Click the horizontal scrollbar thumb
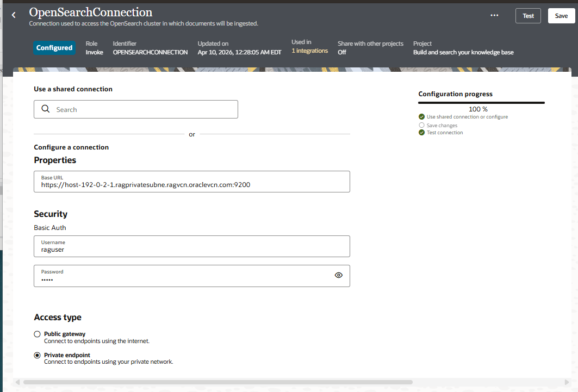 [x=218, y=382]
